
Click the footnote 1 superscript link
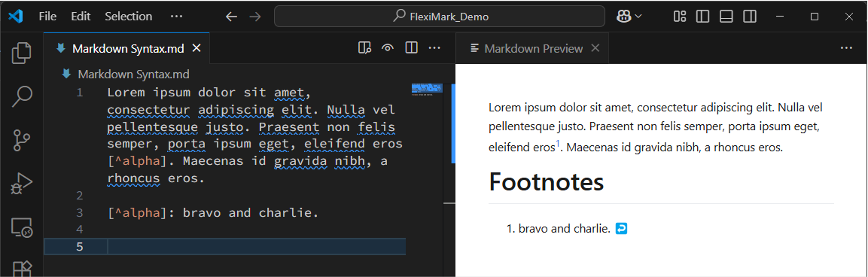(x=558, y=144)
